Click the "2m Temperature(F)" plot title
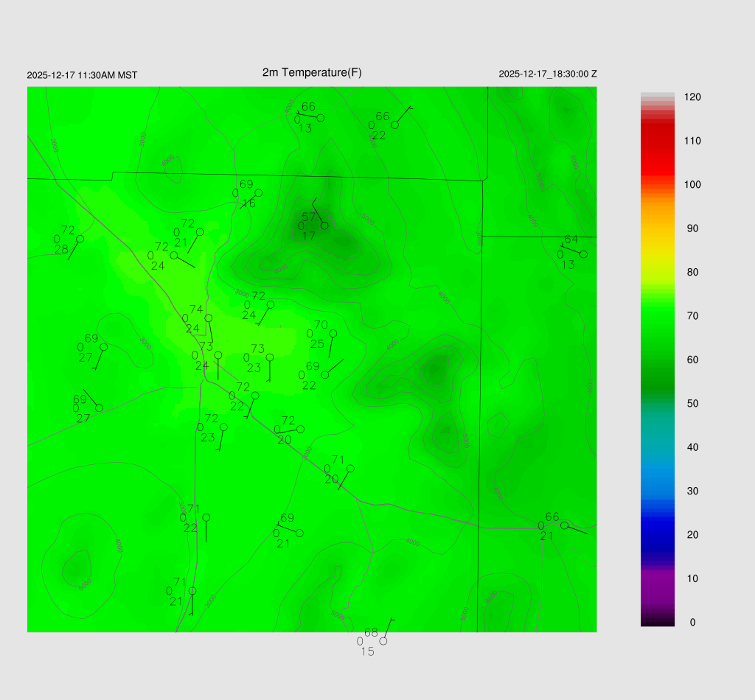Viewport: 755px width, 700px height. click(x=312, y=72)
